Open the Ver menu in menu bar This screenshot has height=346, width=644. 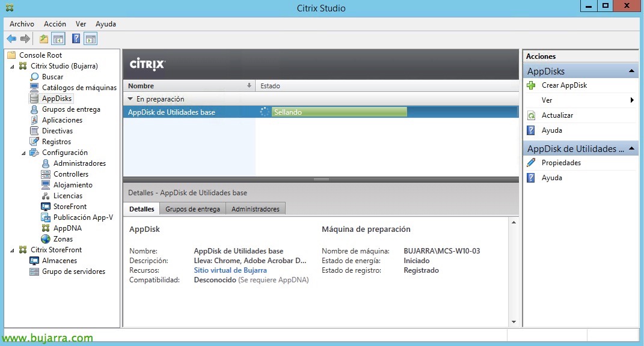click(81, 24)
